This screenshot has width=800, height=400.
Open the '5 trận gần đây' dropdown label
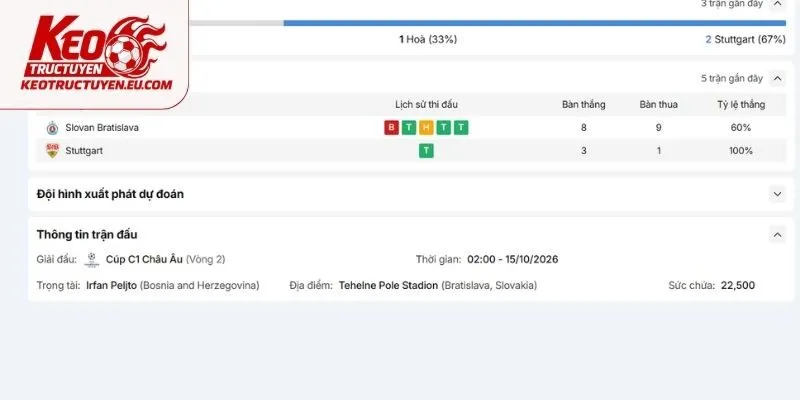[x=732, y=79]
